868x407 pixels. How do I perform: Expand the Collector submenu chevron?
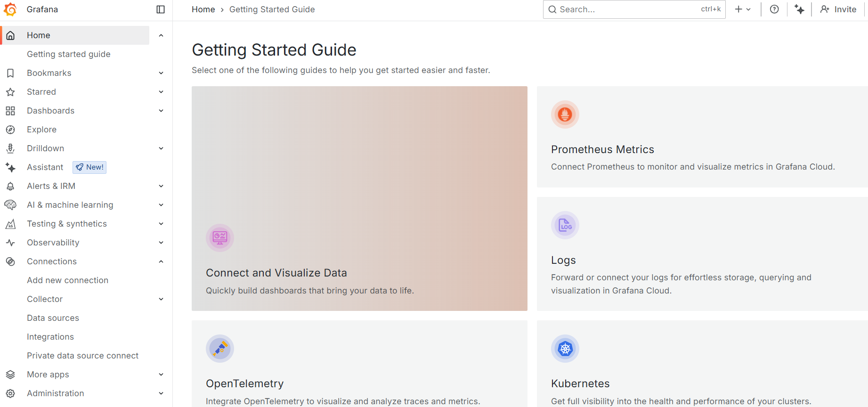click(x=161, y=299)
